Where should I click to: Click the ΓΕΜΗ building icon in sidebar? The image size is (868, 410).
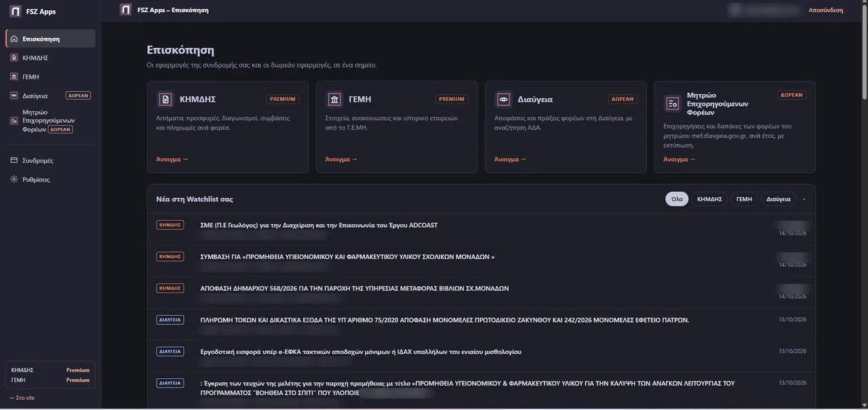click(14, 77)
